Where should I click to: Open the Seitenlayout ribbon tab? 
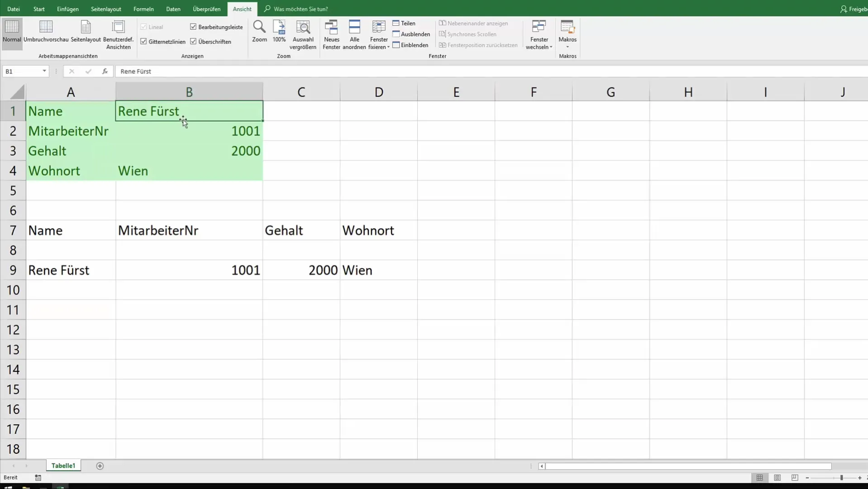106,9
